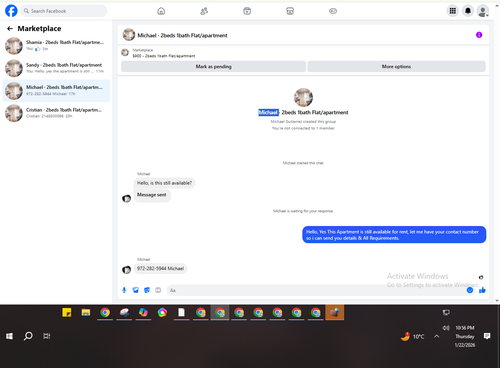Viewport: 500px width, 368px height.
Task: Open the Gaming icon in top navigation
Action: pyautogui.click(x=333, y=11)
